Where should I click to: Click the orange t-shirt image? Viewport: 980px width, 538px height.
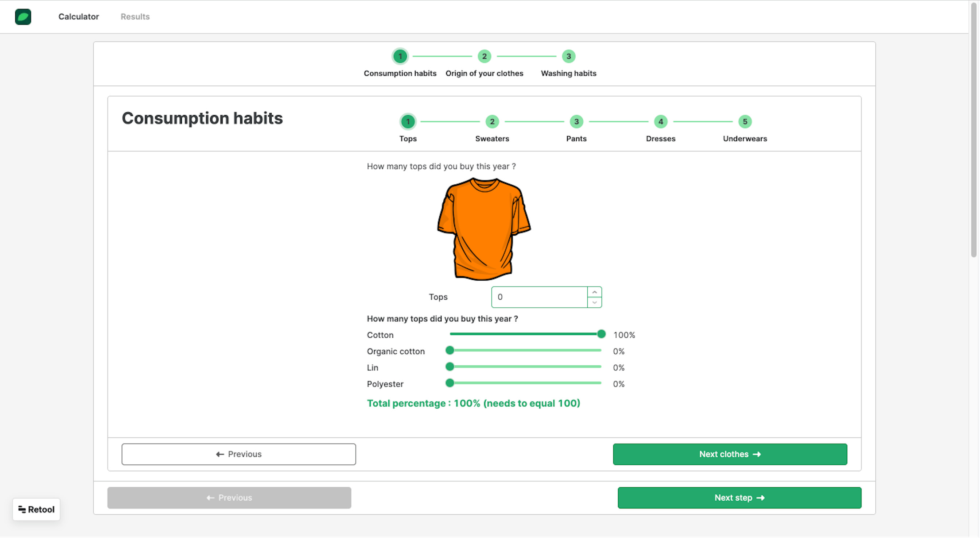(484, 229)
